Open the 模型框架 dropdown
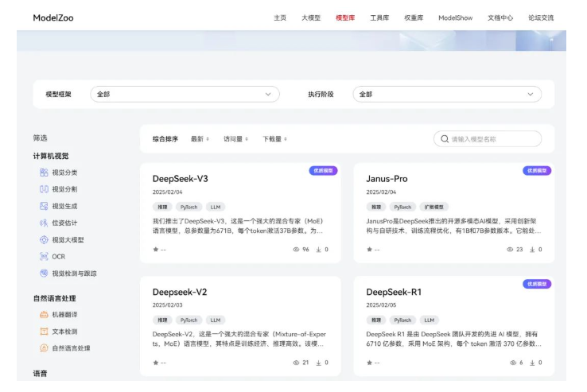This screenshot has width=587, height=392. [185, 95]
